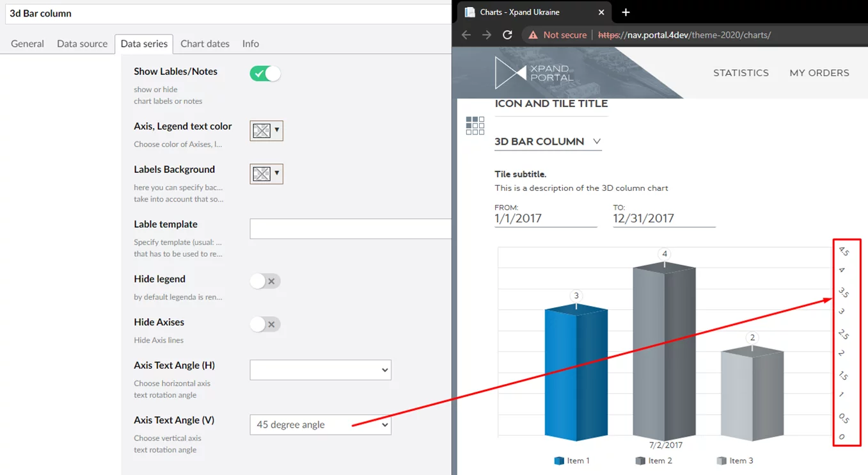The width and height of the screenshot is (868, 475).
Task: Open a new browser tab
Action: pyautogui.click(x=626, y=12)
